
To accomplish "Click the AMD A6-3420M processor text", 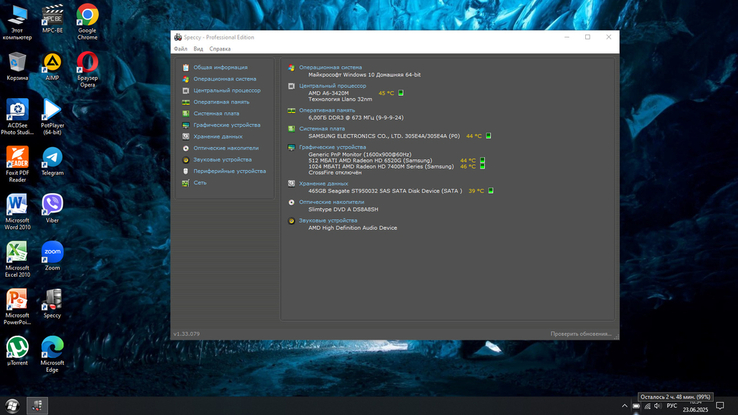I will tap(329, 93).
